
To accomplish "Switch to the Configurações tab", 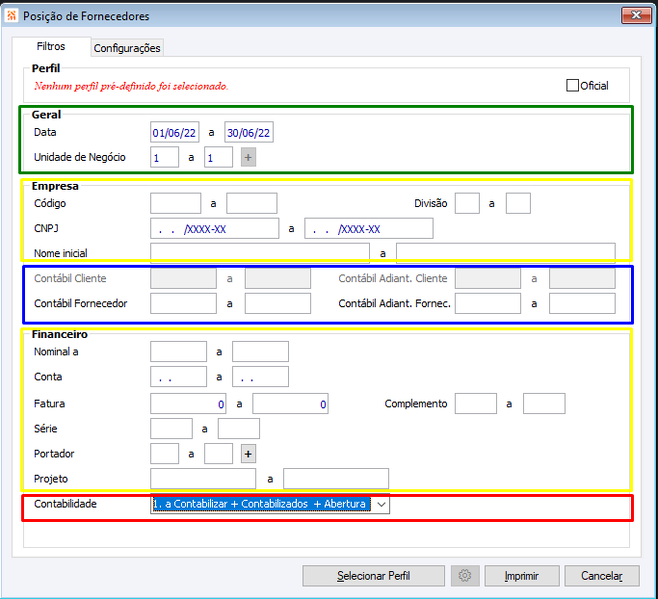I will click(x=127, y=48).
